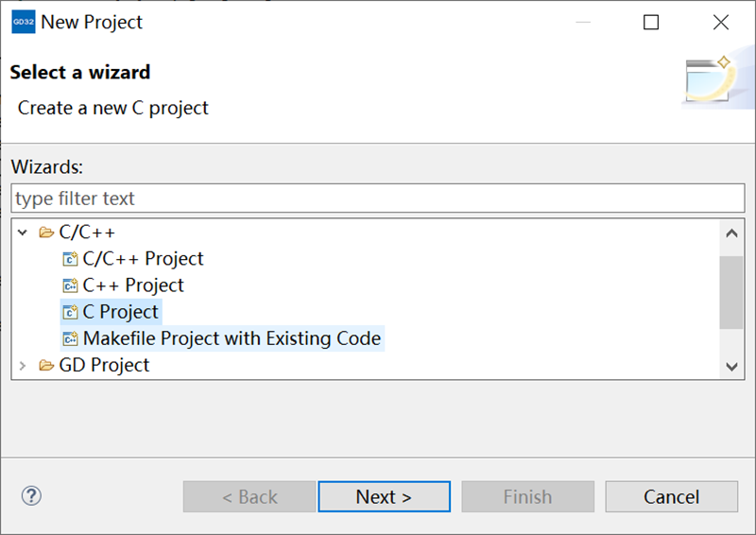Screen dimensions: 756x535
Task: Click the C/C++ open folder icon
Action: (46, 233)
